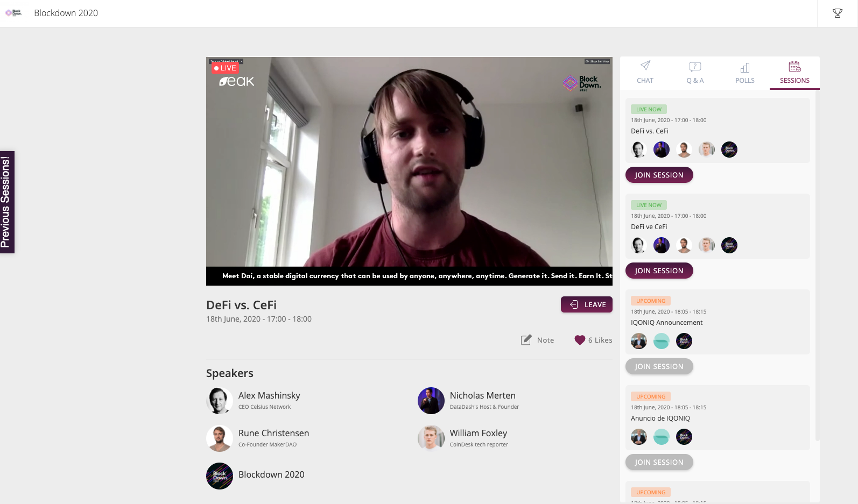Add a note with pencil icon
Image resolution: width=858 pixels, height=504 pixels.
click(526, 340)
